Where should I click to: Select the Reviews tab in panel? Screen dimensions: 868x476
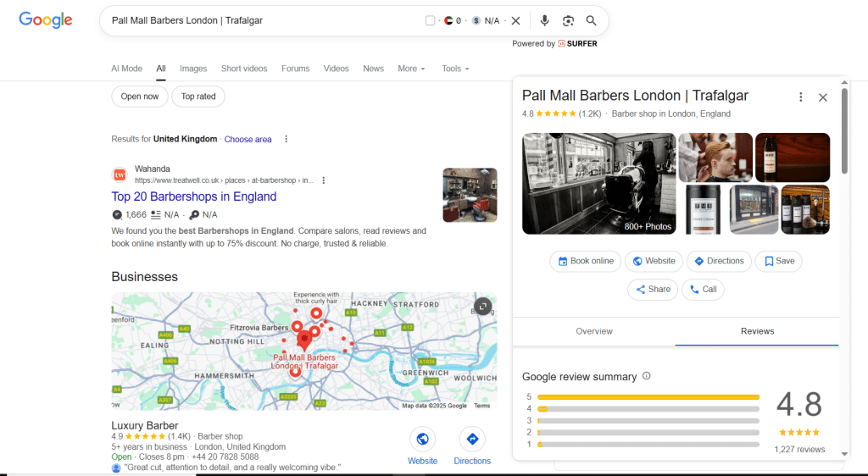tap(757, 331)
